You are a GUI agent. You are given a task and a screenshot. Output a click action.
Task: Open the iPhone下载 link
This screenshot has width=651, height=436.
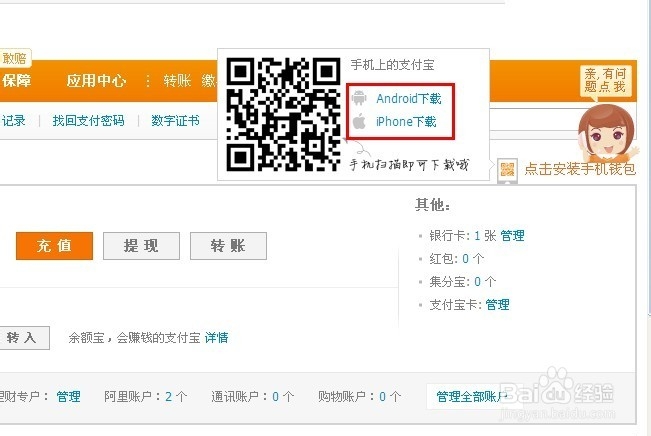coord(406,122)
